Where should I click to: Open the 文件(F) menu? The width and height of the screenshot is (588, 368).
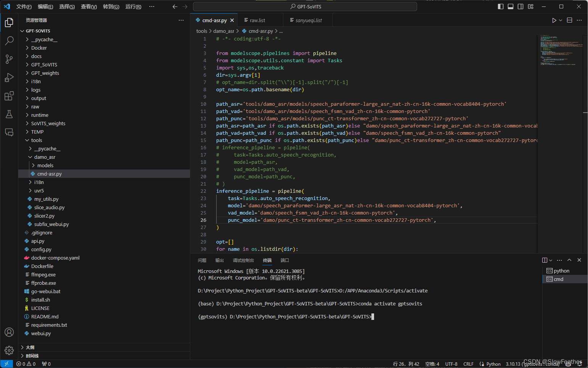24,6
